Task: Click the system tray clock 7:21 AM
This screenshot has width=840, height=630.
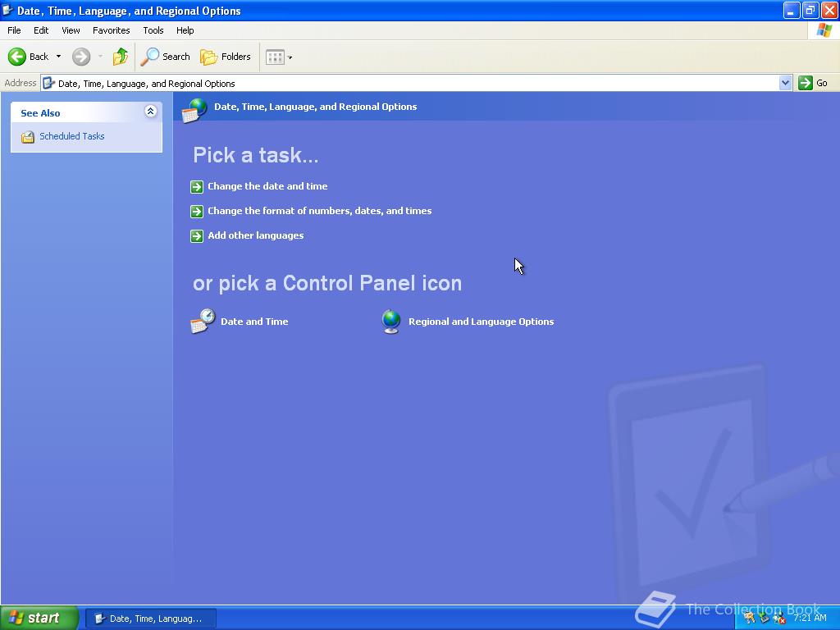Action: 810,618
